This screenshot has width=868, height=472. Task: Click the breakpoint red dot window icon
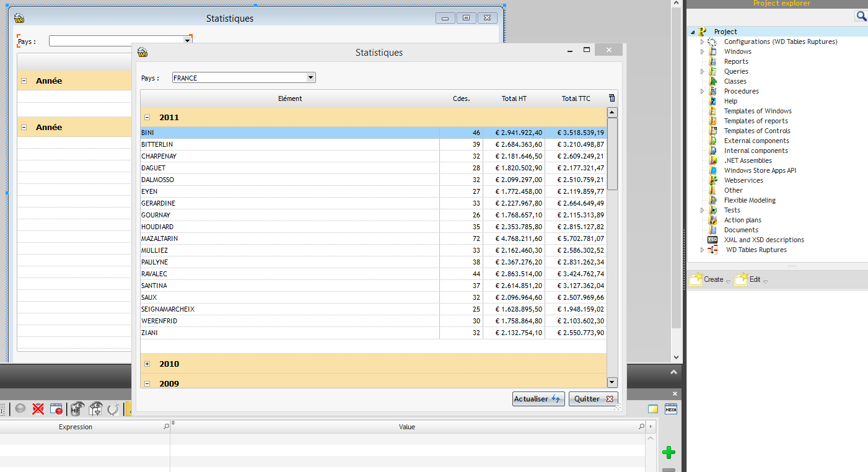pos(56,409)
